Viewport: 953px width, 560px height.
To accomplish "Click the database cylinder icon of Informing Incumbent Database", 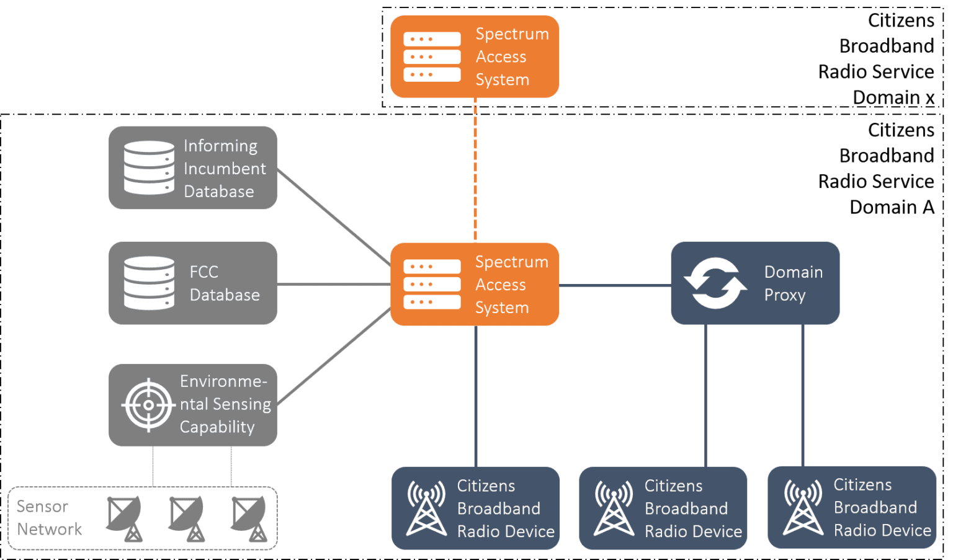I will coord(149,168).
